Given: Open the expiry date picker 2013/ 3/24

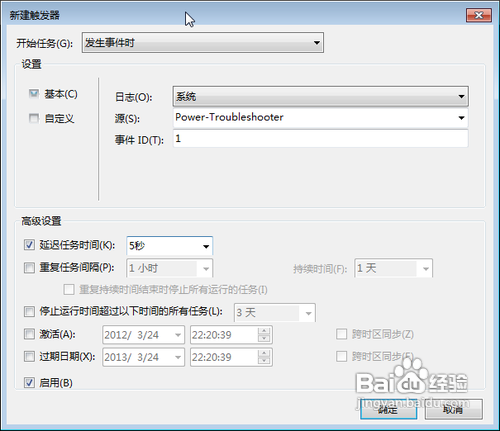Looking at the screenshot, I should (143, 357).
